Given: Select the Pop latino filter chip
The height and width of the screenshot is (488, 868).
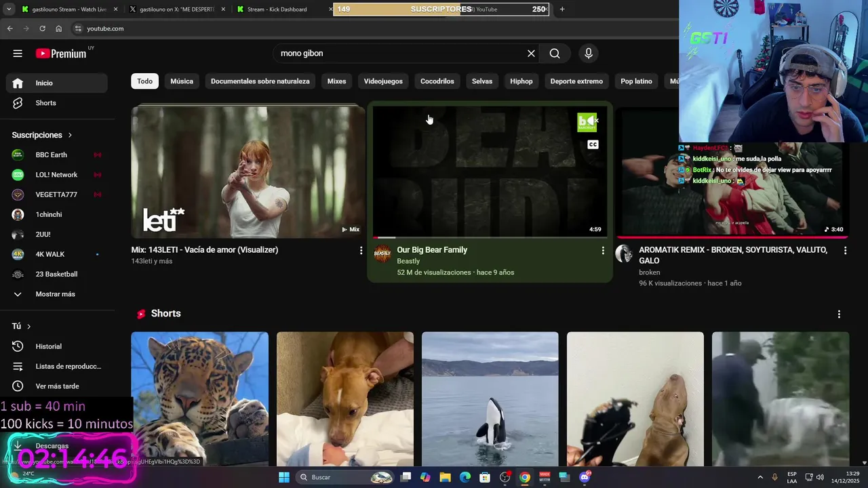Looking at the screenshot, I should click(636, 81).
